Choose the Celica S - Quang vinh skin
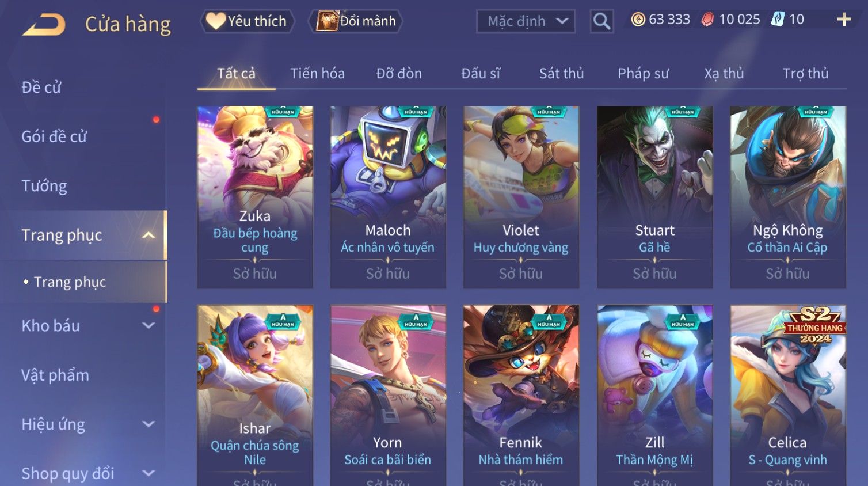This screenshot has width=868, height=486. click(x=788, y=396)
